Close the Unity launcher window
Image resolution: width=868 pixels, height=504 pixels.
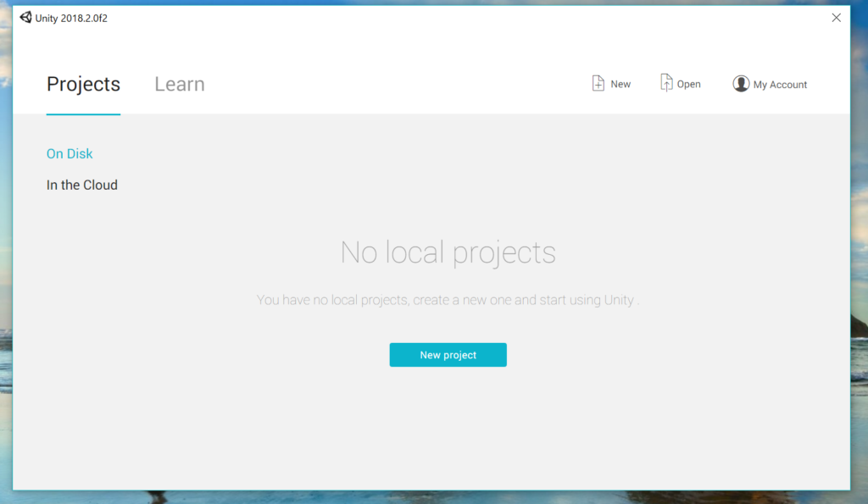tap(836, 18)
